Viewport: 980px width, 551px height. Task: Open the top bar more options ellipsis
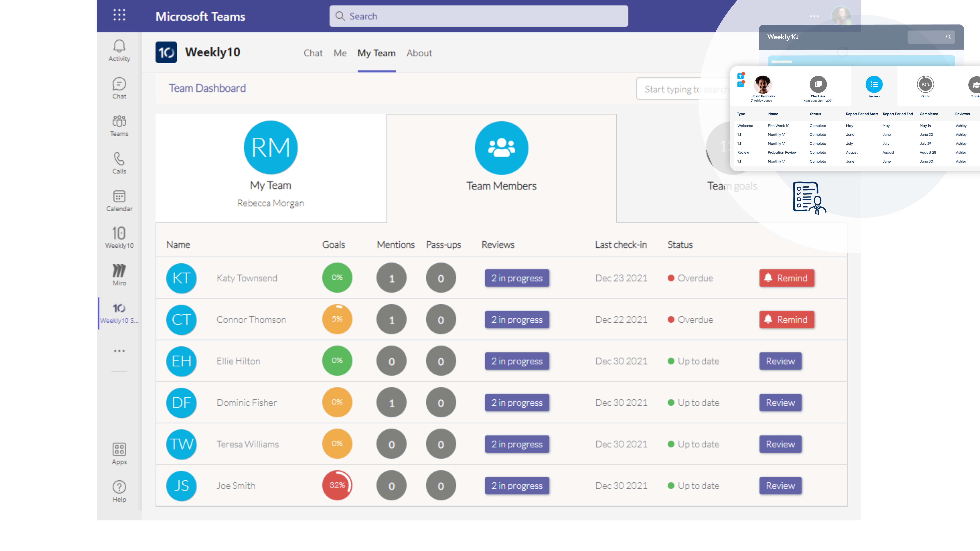pyautogui.click(x=814, y=16)
